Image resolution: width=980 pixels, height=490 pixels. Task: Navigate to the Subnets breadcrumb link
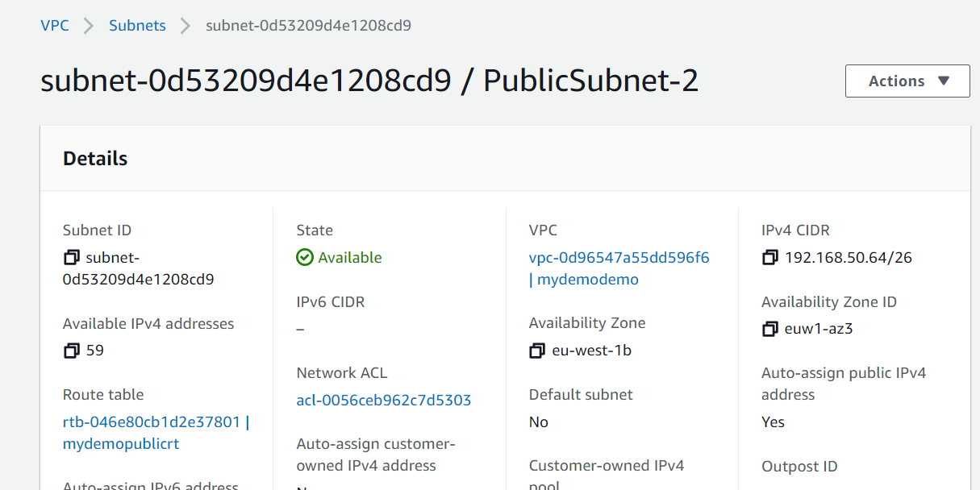[137, 26]
